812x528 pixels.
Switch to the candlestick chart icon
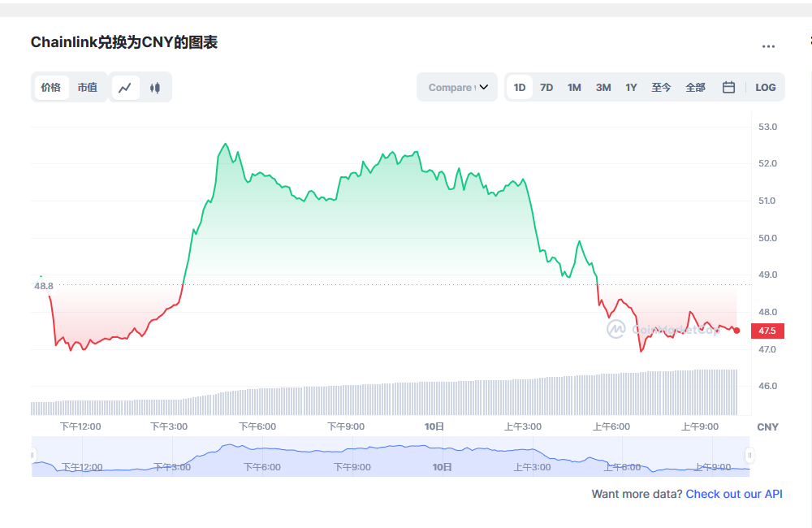[155, 88]
